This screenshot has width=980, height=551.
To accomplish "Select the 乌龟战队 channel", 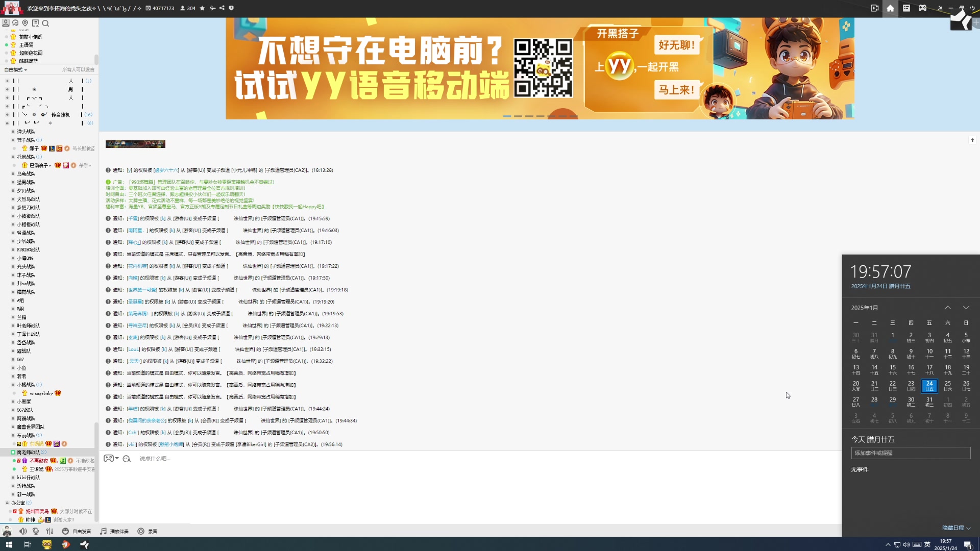I will (x=26, y=174).
